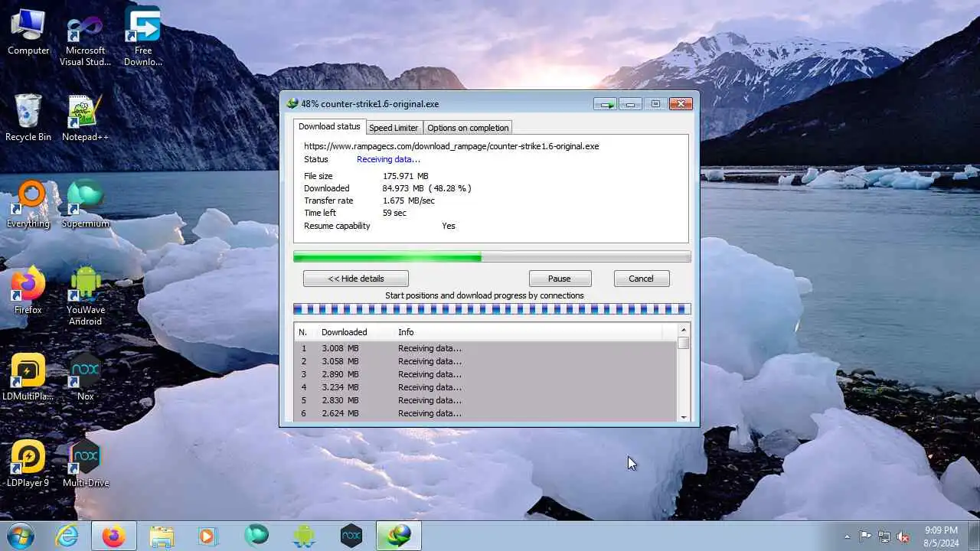The height and width of the screenshot is (551, 980).
Task: Launch LDPlayer 9 desktop shortcut
Action: (28, 464)
